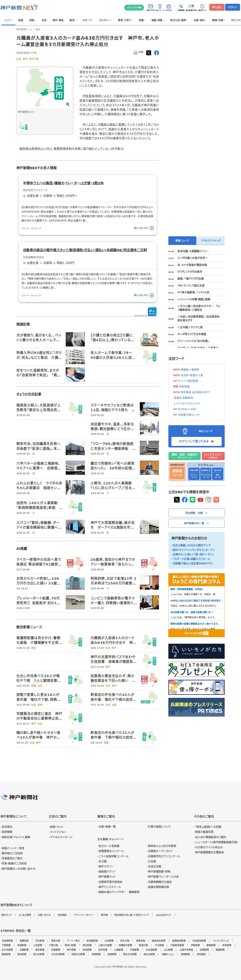Viewport: 241px width, 980px height.
Task: Open the official X account icon under 公式SNS
Action: coord(177,499)
